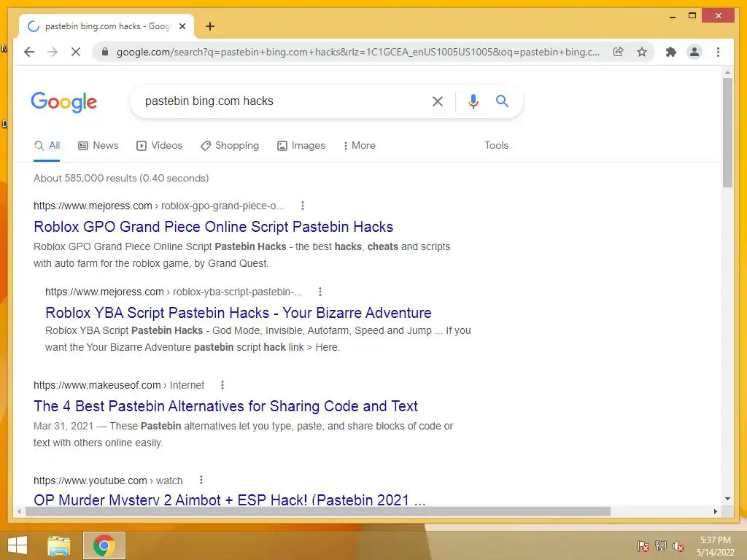Image resolution: width=747 pixels, height=560 pixels.
Task: Open a new tab with the plus button
Action: click(x=210, y=26)
